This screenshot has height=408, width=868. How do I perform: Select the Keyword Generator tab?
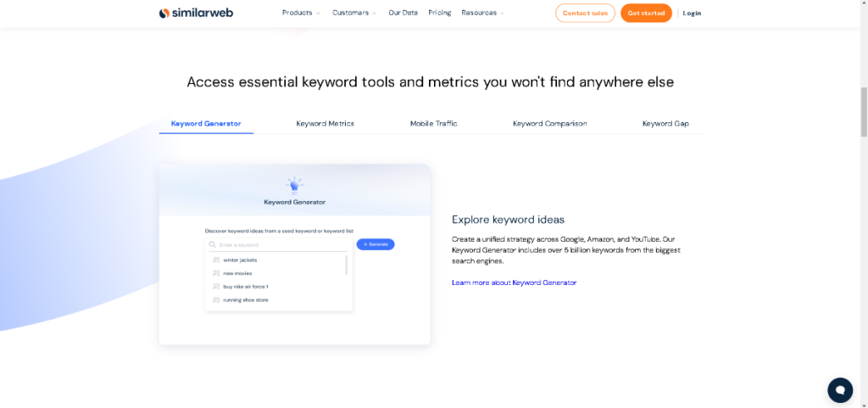pos(206,124)
